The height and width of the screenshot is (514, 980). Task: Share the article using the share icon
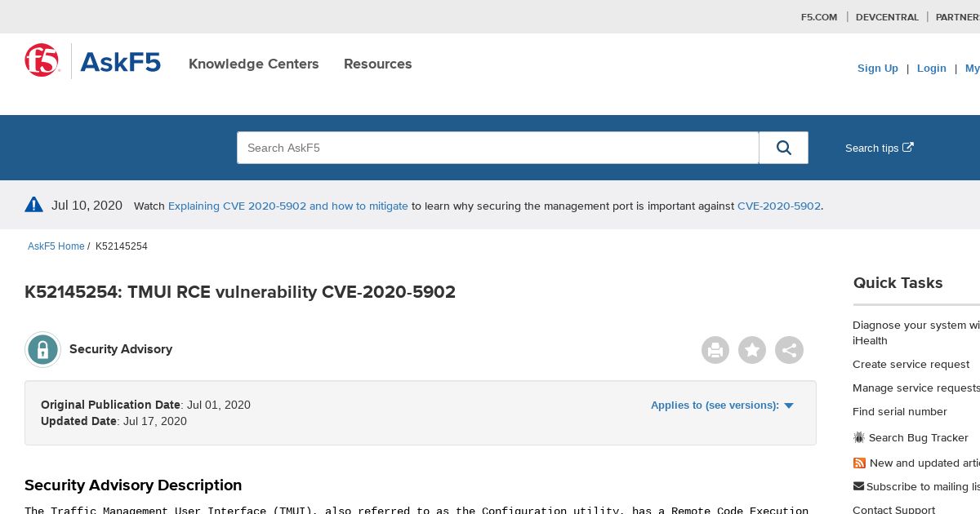tap(789, 351)
